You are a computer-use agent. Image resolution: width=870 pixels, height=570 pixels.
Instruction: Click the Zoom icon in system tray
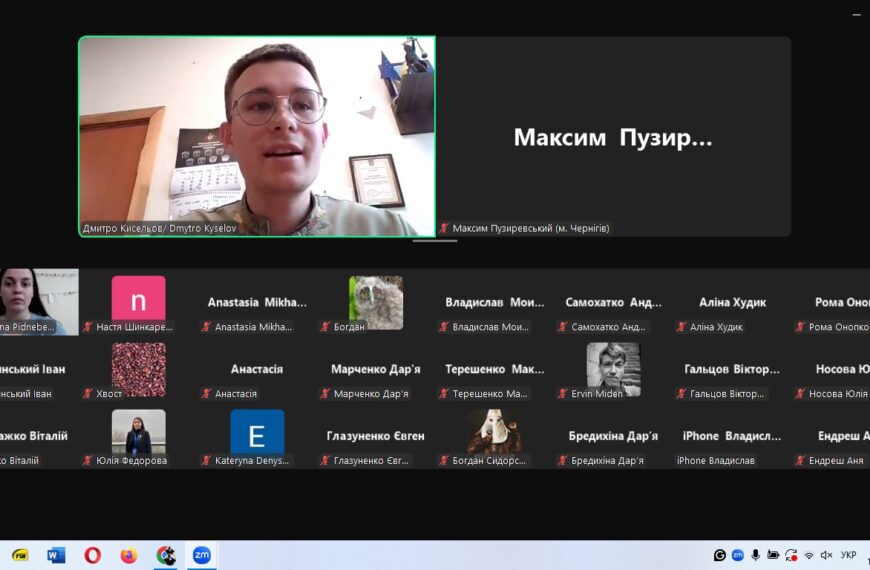(x=737, y=555)
